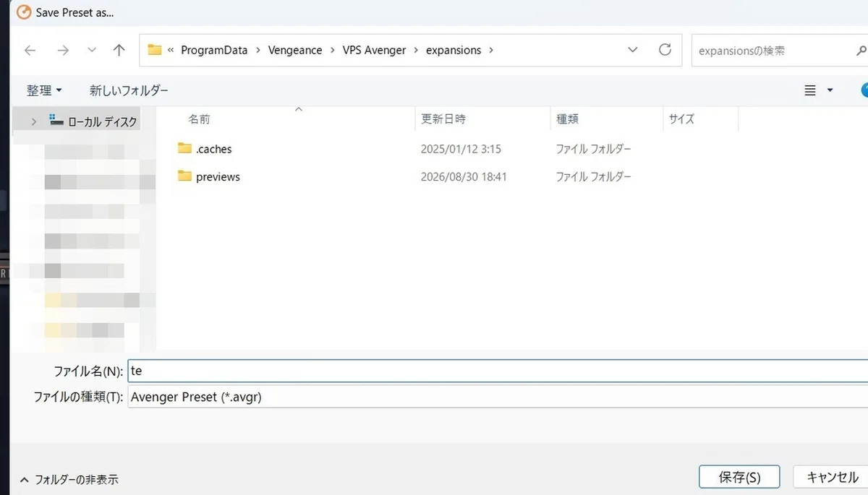The width and height of the screenshot is (868, 495).
Task: Click the Save Preset as dialog app icon
Action: 24,12
